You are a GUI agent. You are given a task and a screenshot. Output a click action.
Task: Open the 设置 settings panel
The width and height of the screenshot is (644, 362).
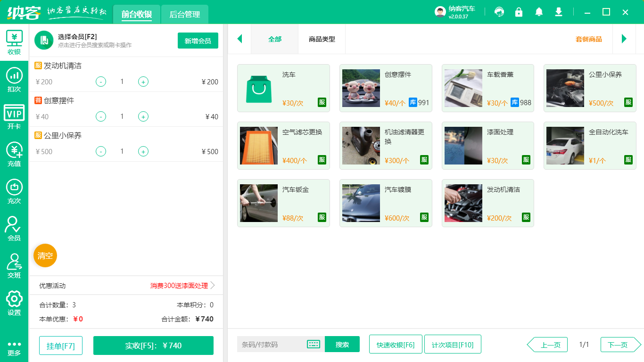tap(14, 304)
